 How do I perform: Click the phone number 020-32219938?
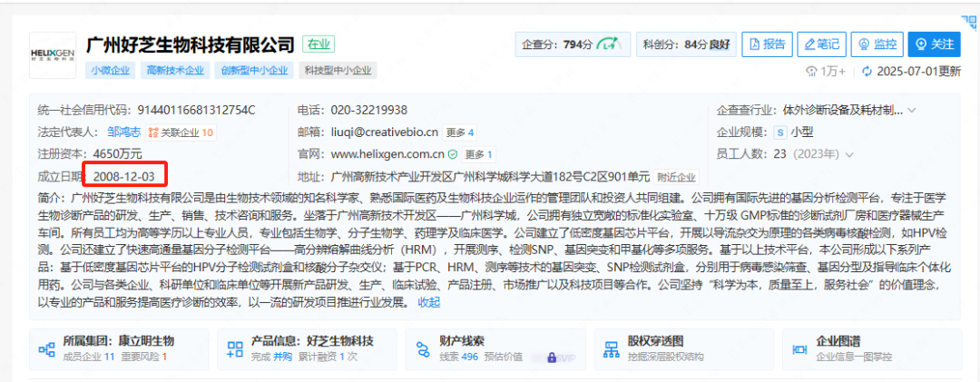[368, 111]
